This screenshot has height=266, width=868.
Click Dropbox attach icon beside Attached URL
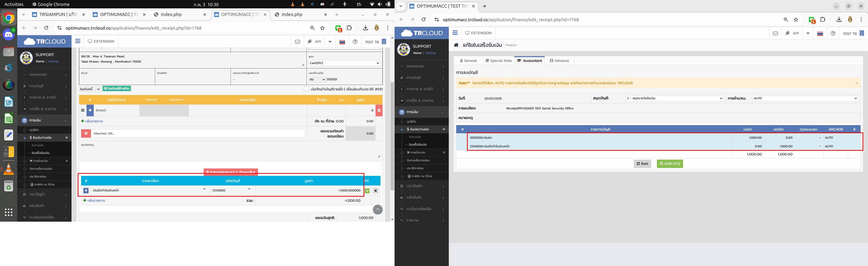point(86,133)
